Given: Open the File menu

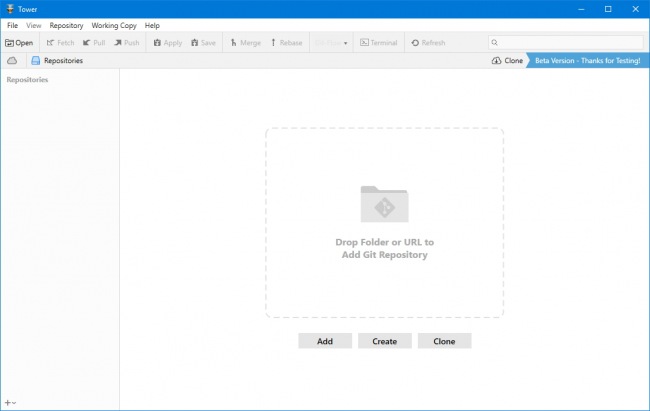Looking at the screenshot, I should coord(12,25).
